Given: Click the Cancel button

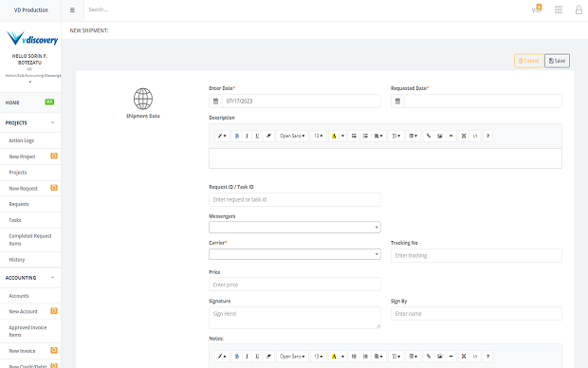Looking at the screenshot, I should coord(529,61).
